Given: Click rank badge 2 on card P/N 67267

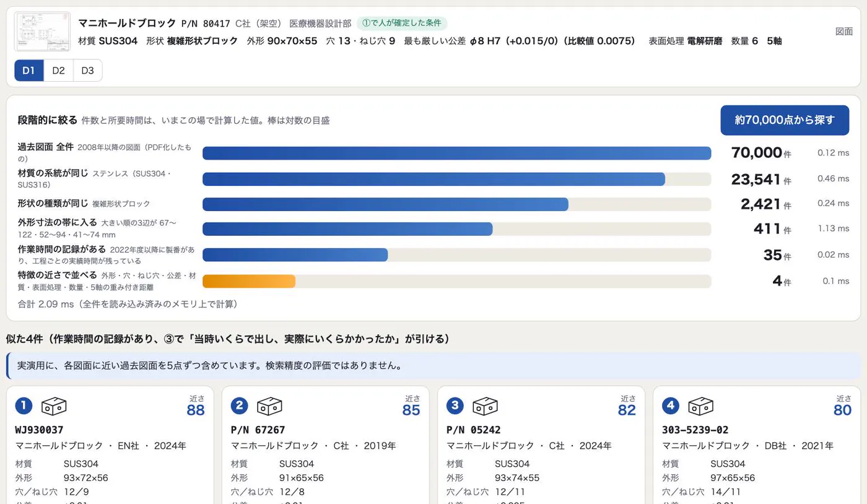Looking at the screenshot, I should (239, 406).
